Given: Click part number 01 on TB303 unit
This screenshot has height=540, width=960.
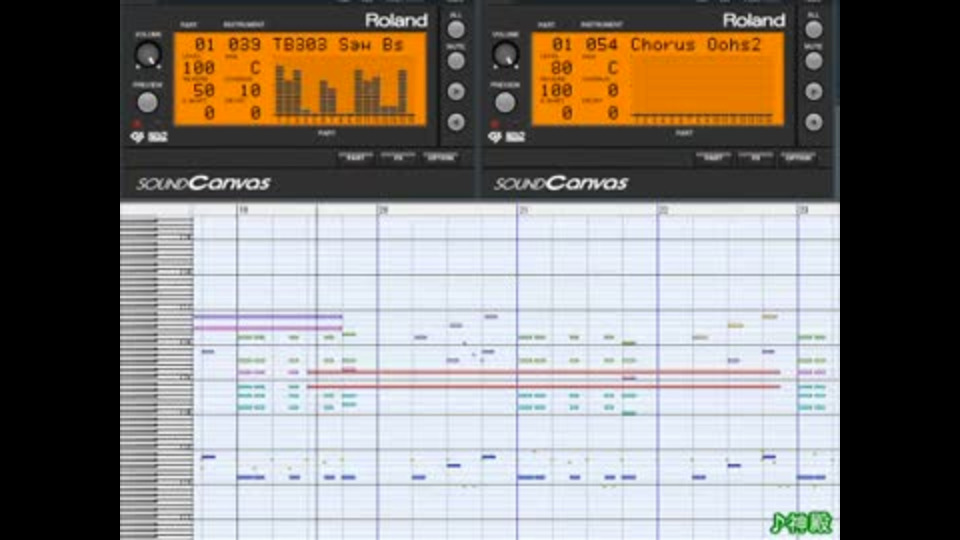Looking at the screenshot, I should [204, 45].
